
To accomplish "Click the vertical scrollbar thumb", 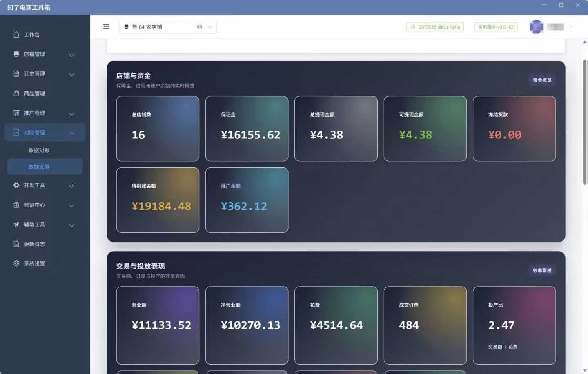I will 585,122.
